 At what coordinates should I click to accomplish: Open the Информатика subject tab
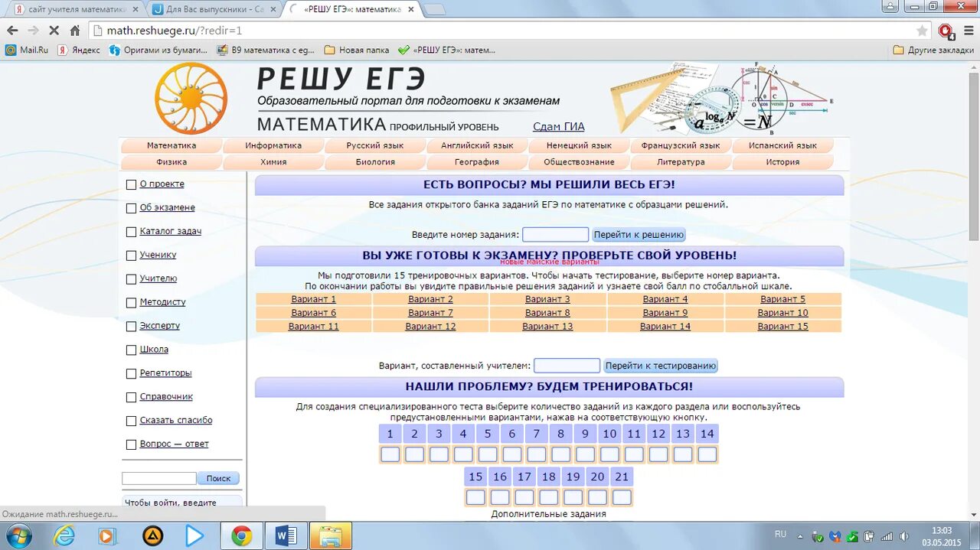coord(273,145)
